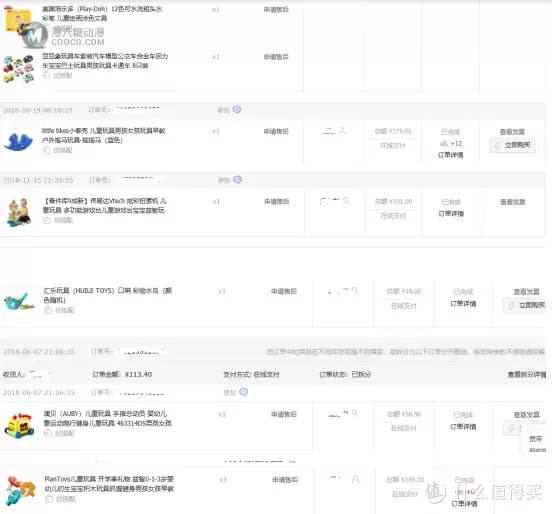Click recipient icon in Vtech toy row

click(x=346, y=201)
